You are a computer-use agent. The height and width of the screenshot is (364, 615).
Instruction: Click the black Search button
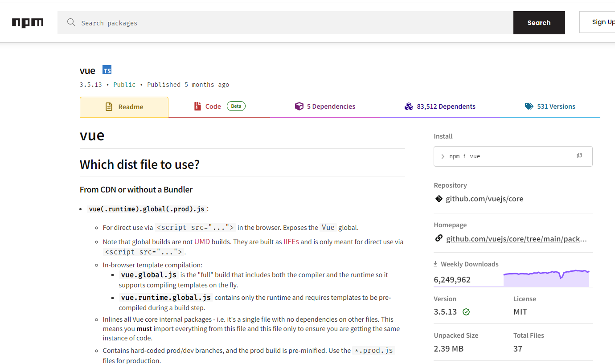539,23
